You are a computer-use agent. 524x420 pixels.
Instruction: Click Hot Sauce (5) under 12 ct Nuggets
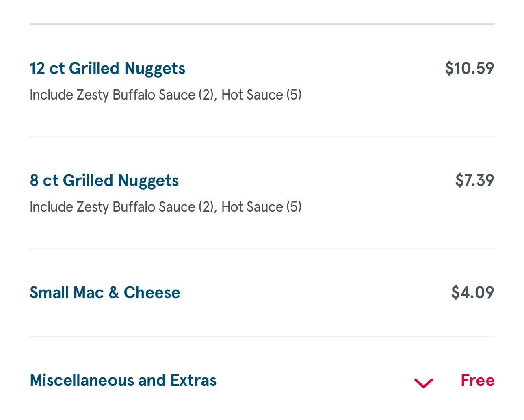[x=261, y=95]
